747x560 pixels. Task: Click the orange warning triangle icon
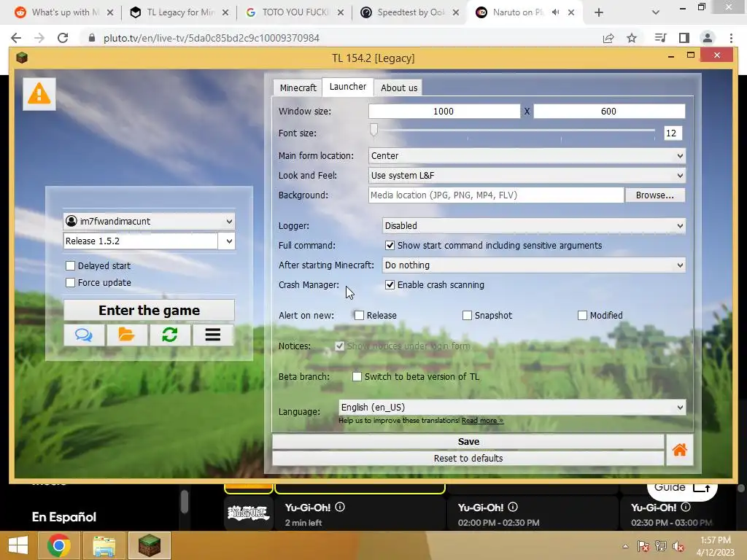[39, 94]
